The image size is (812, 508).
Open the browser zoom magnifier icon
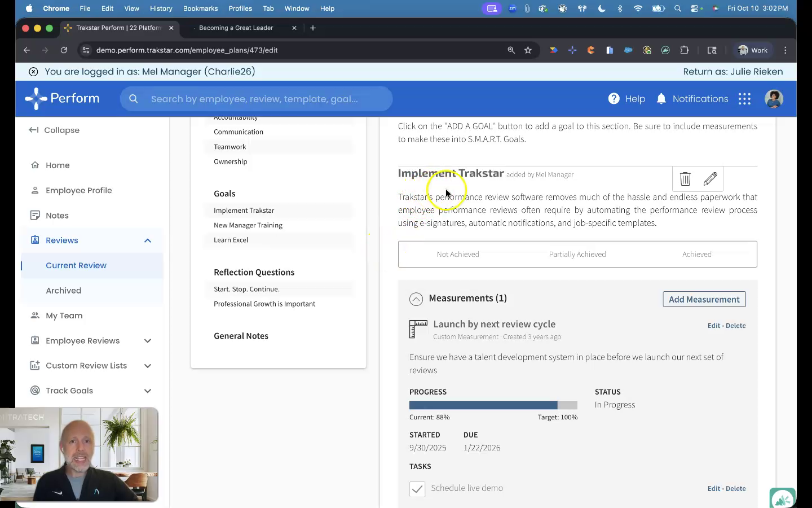511,50
